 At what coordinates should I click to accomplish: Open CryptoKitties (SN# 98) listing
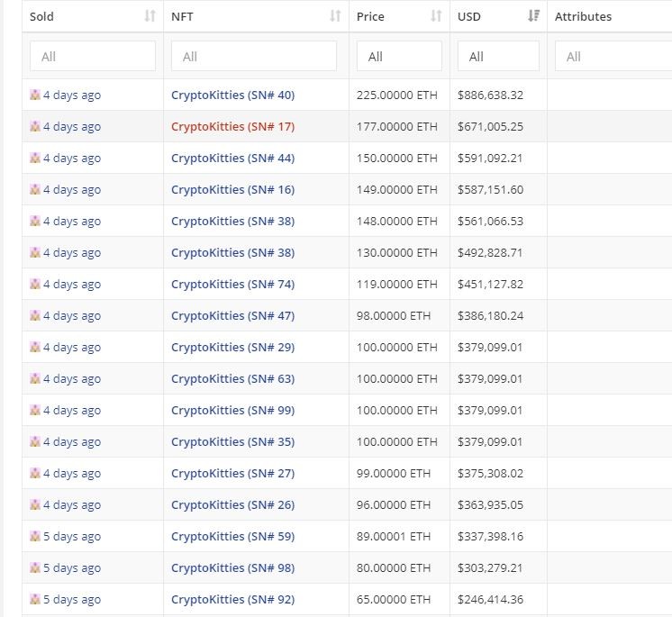click(232, 567)
